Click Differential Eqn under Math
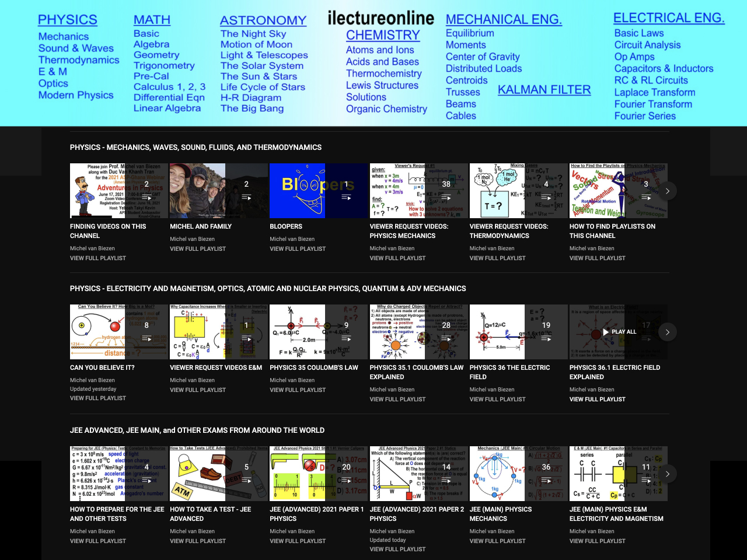 [x=169, y=97]
